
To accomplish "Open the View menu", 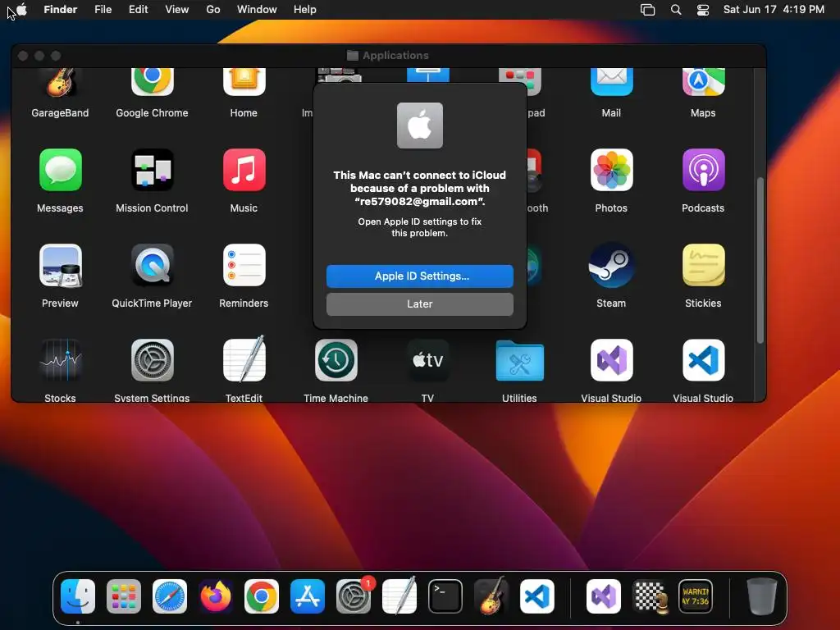I will click(177, 10).
